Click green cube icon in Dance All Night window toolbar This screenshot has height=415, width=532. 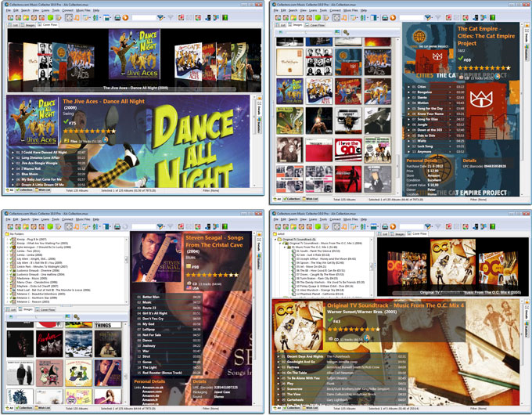50,18
